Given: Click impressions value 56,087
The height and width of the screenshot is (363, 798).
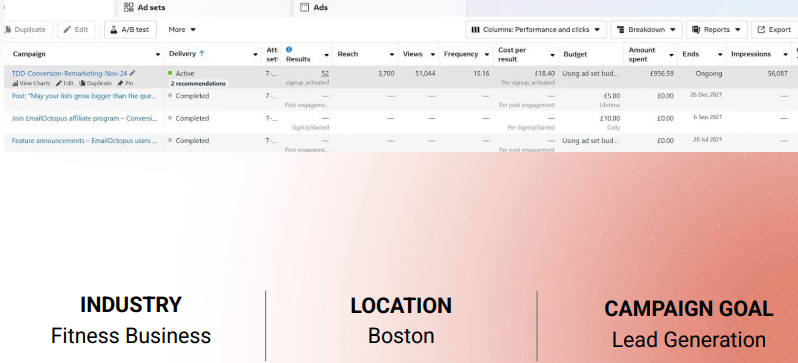Looking at the screenshot, I should point(778,73).
